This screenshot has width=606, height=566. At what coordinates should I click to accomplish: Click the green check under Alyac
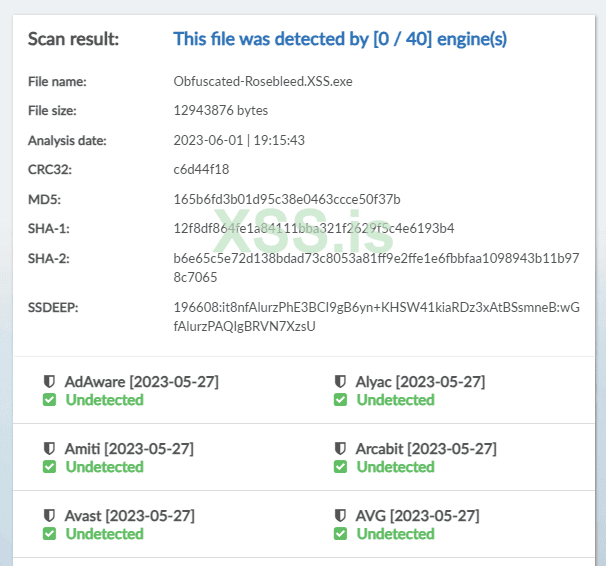coord(341,400)
